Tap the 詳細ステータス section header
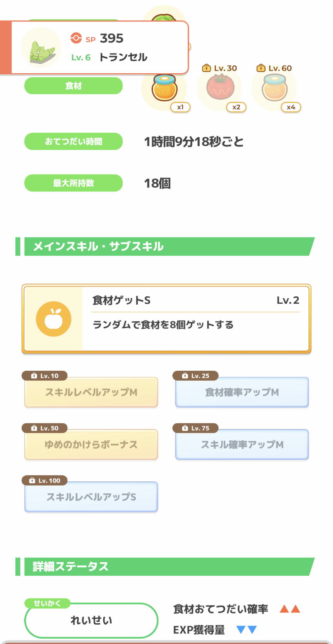333x644 pixels. pos(165,567)
